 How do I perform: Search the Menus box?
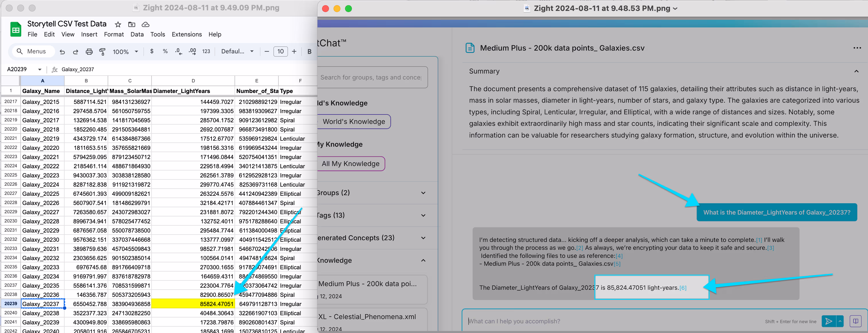[33, 51]
